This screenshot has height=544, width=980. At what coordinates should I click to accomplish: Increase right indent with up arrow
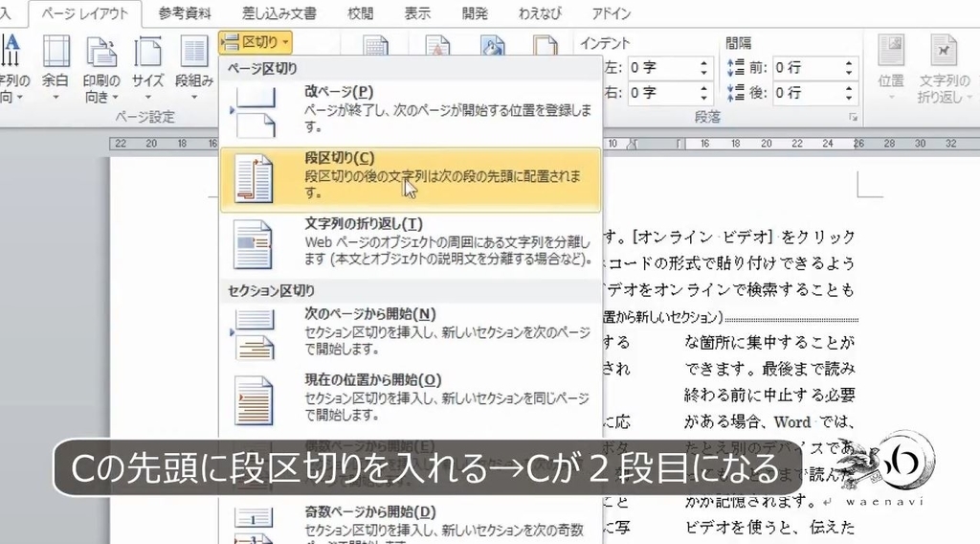[x=703, y=87]
